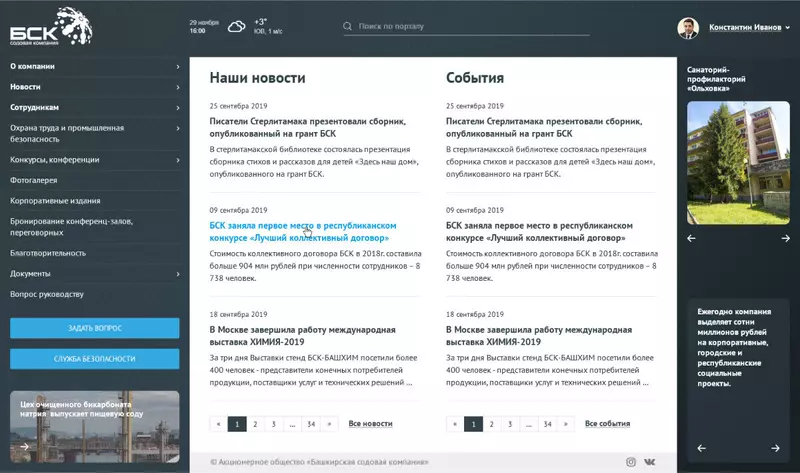Image resolution: width=800 pixels, height=473 pixels.
Task: Click the cloud weather icon
Action: pos(236,27)
